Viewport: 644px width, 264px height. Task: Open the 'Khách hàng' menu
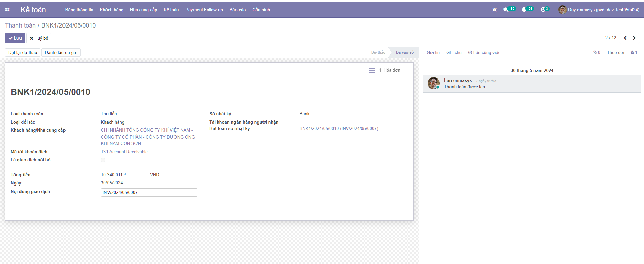[x=112, y=10]
